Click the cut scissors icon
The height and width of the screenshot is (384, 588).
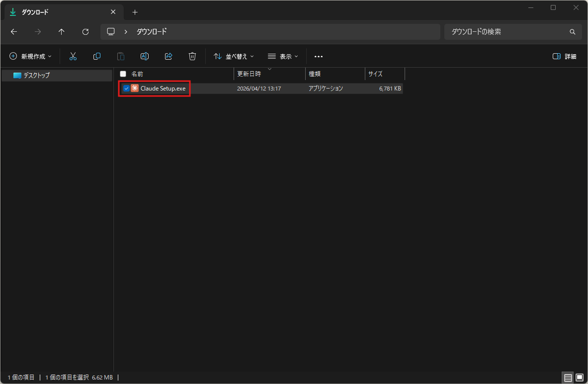pos(73,57)
